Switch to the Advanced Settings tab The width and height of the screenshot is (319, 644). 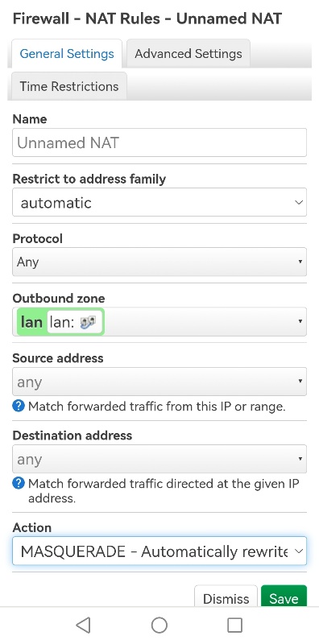[x=188, y=53]
